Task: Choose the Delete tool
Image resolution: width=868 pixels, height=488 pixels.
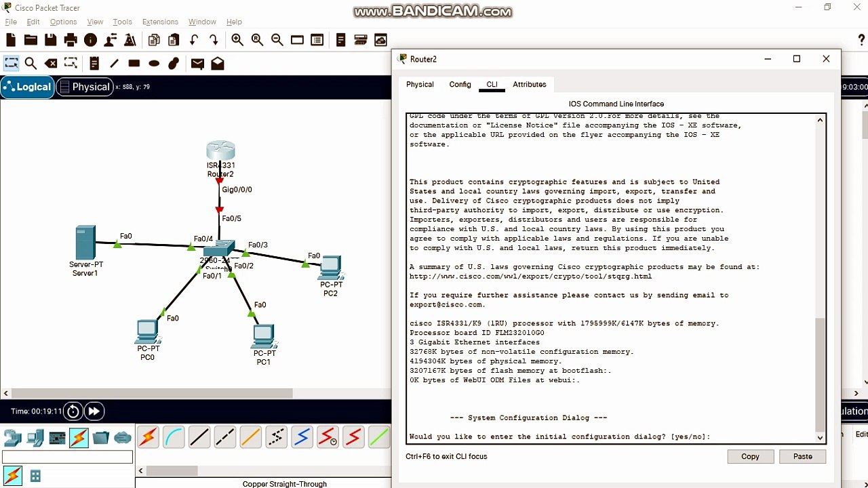Action: 51,63
